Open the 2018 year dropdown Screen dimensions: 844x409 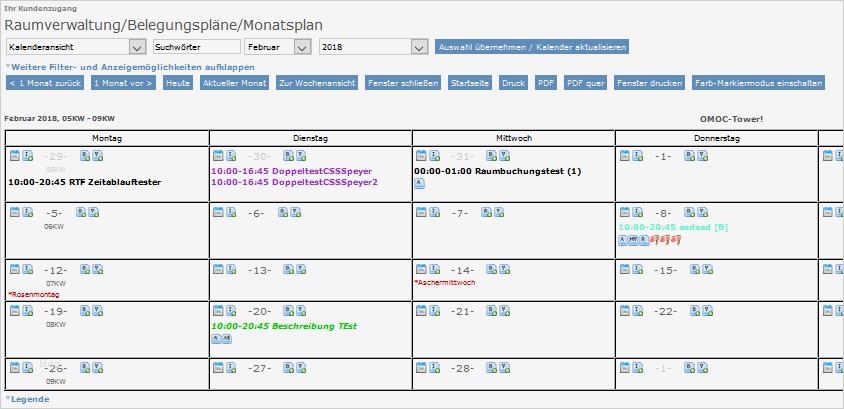pyautogui.click(x=374, y=47)
